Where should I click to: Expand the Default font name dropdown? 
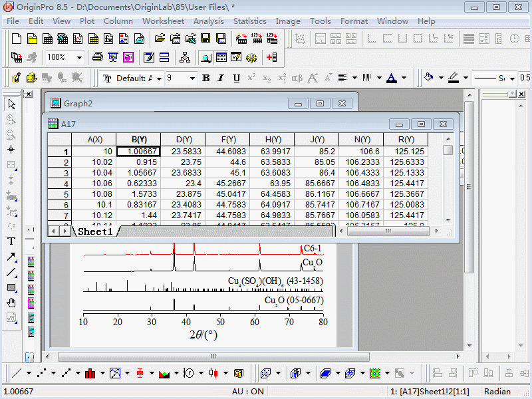click(158, 78)
